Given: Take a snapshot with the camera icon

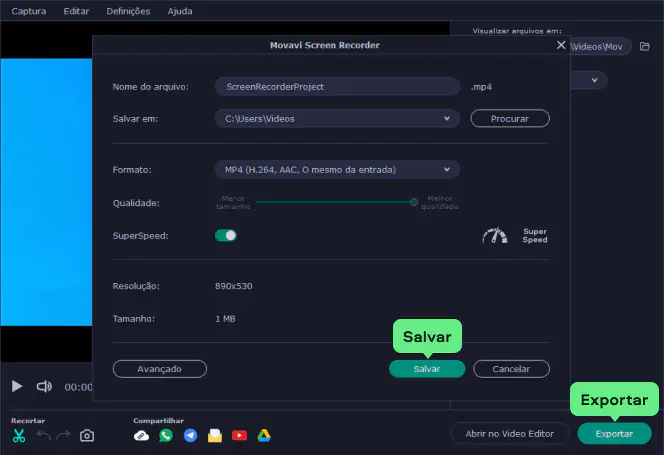Looking at the screenshot, I should (x=87, y=436).
